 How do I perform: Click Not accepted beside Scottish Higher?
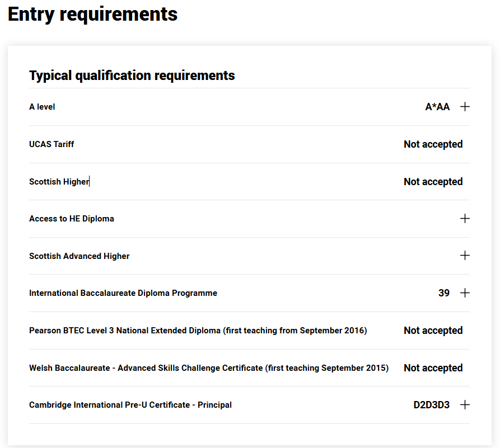(x=433, y=182)
